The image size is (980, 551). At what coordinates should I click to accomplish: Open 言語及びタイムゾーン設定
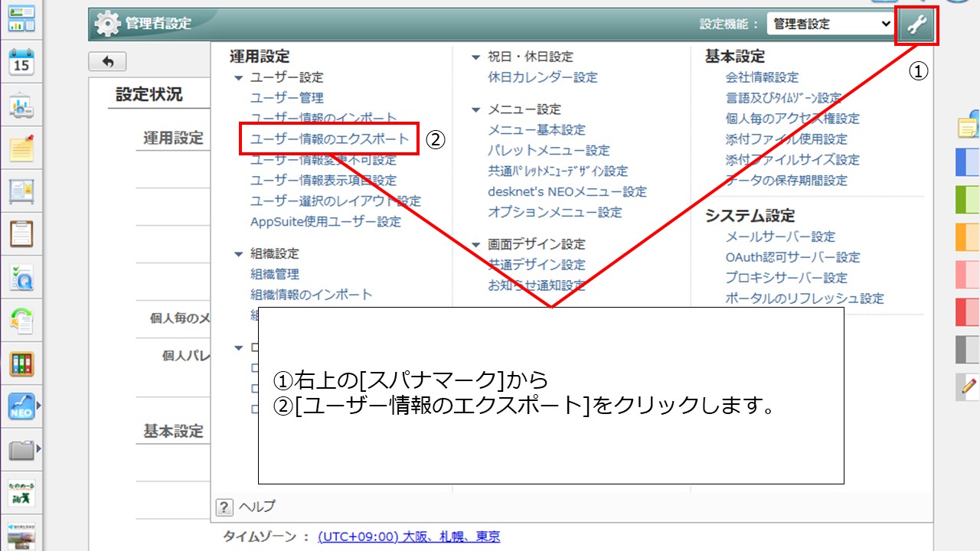(783, 98)
